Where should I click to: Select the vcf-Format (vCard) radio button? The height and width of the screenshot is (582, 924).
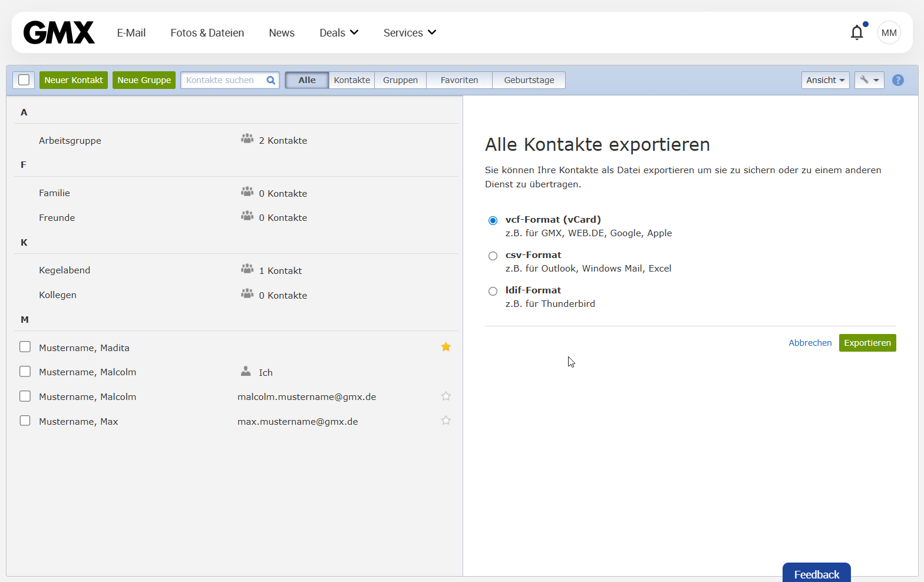coord(493,220)
